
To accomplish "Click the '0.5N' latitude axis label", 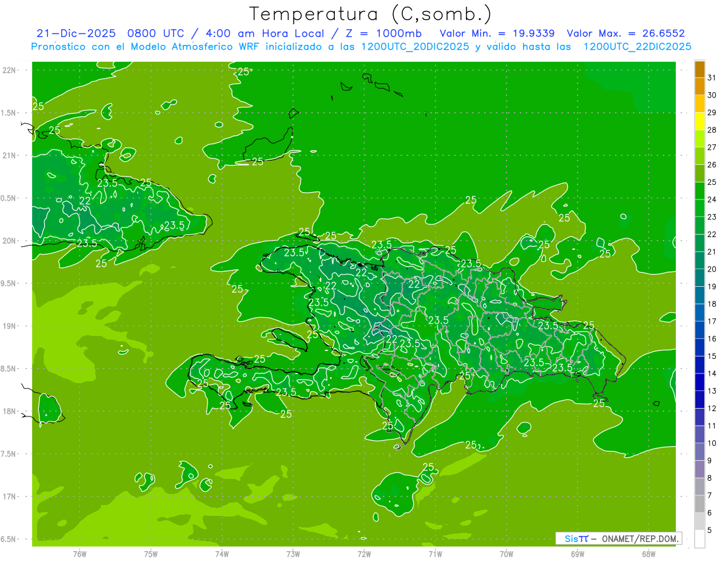I will (x=8, y=198).
